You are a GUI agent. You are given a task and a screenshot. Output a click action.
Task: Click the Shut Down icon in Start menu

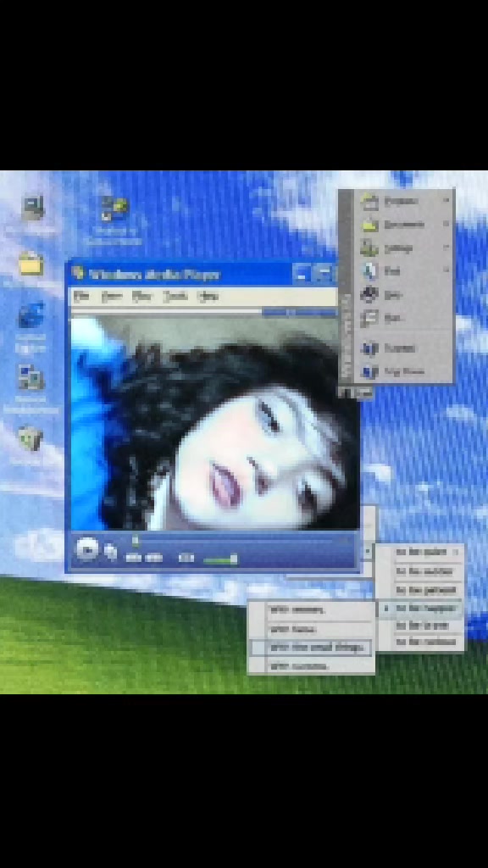pos(369,371)
